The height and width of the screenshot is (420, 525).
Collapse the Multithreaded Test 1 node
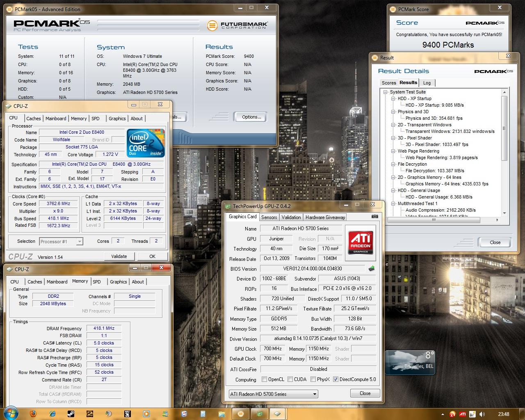click(393, 204)
